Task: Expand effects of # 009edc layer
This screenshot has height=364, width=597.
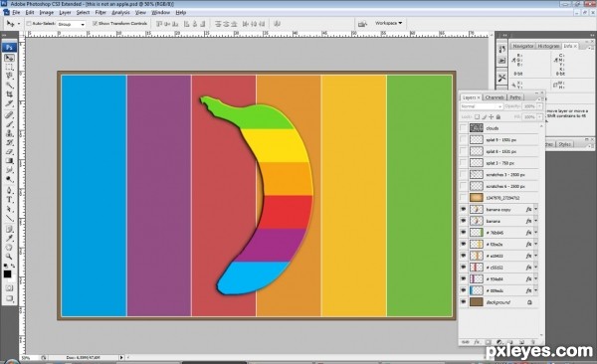Action: 535,290
